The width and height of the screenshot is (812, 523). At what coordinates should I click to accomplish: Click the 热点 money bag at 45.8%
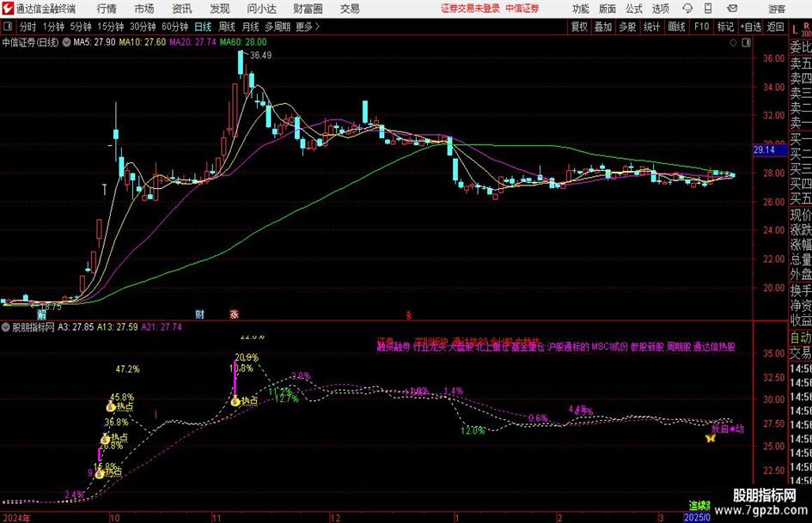[x=111, y=406]
